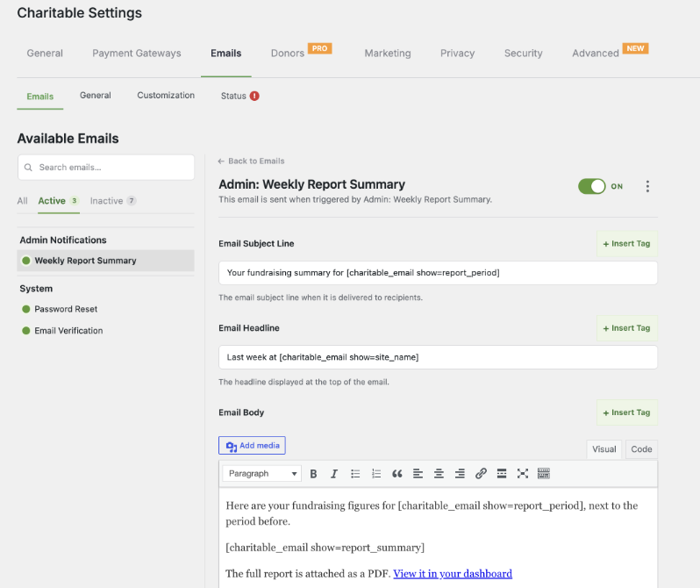Switch to the Privacy tab
This screenshot has width=700, height=588.
pos(457,54)
